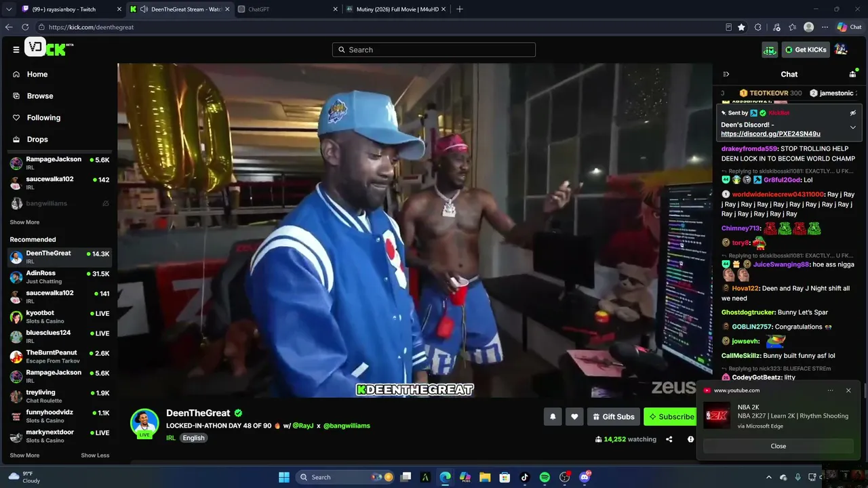Open Spotify from the taskbar
Screen dimensions: 868x488
tap(545, 477)
